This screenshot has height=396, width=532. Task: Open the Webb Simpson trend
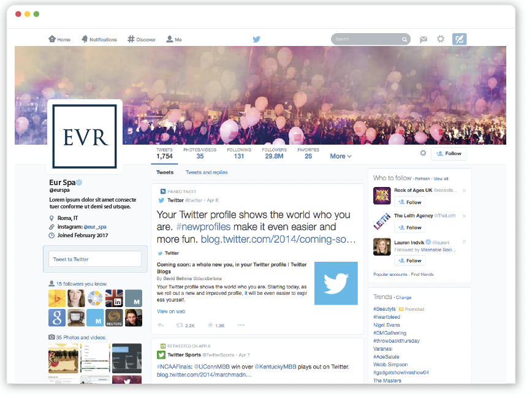(x=390, y=365)
